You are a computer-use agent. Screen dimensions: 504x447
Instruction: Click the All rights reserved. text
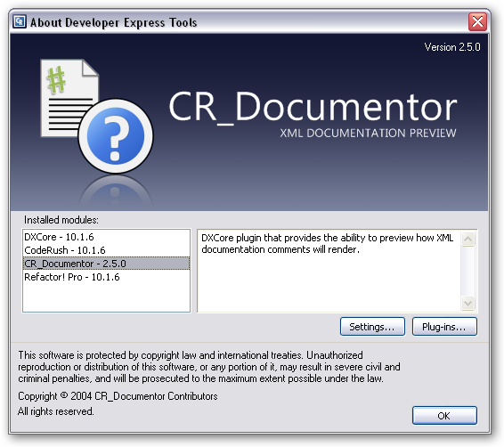click(56, 411)
